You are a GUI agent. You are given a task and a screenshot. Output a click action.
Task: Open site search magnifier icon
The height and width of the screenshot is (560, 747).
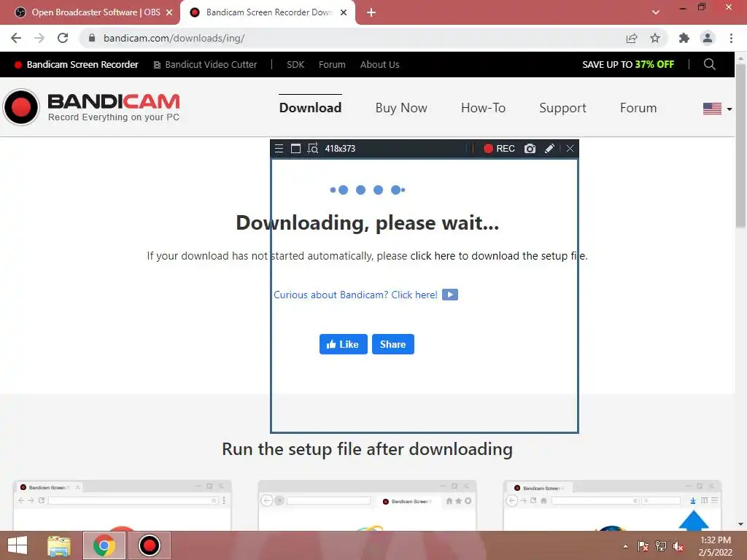[709, 64]
